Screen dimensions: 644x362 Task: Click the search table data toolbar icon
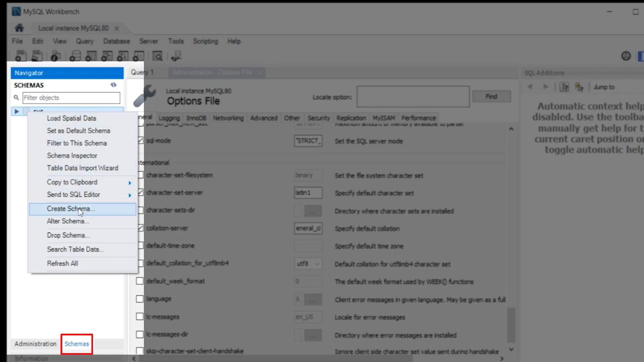tap(157, 56)
